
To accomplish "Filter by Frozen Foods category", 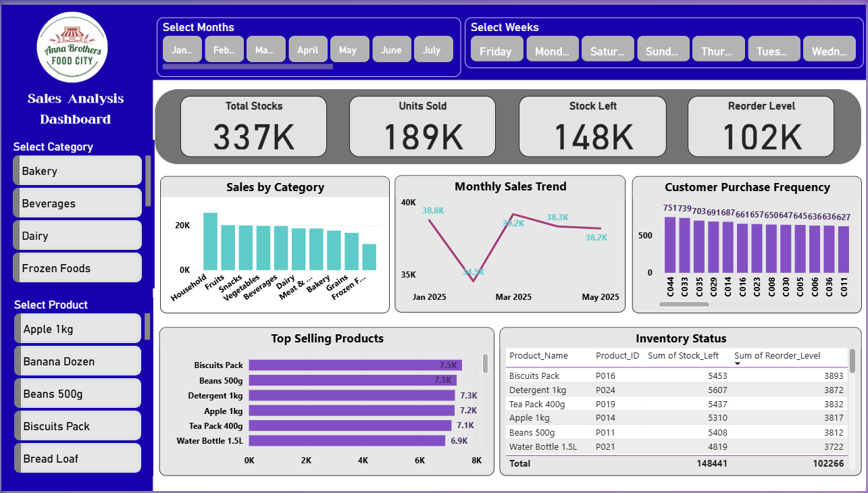I will [76, 267].
